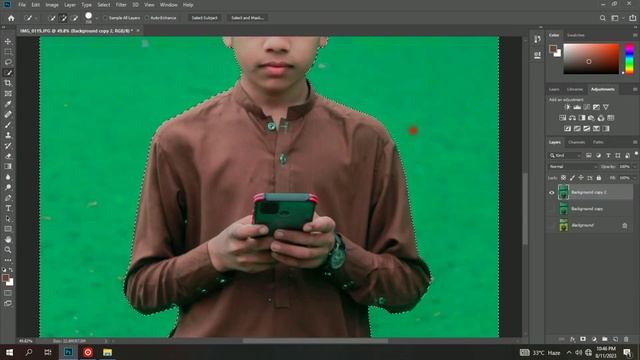Select the Eraser tool
640x360 pixels.
pyautogui.click(x=8, y=156)
